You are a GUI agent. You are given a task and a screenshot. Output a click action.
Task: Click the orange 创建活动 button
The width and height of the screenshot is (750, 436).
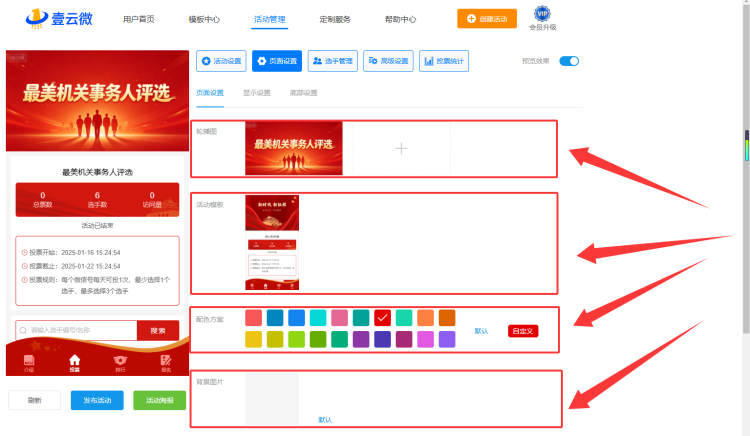(x=487, y=19)
